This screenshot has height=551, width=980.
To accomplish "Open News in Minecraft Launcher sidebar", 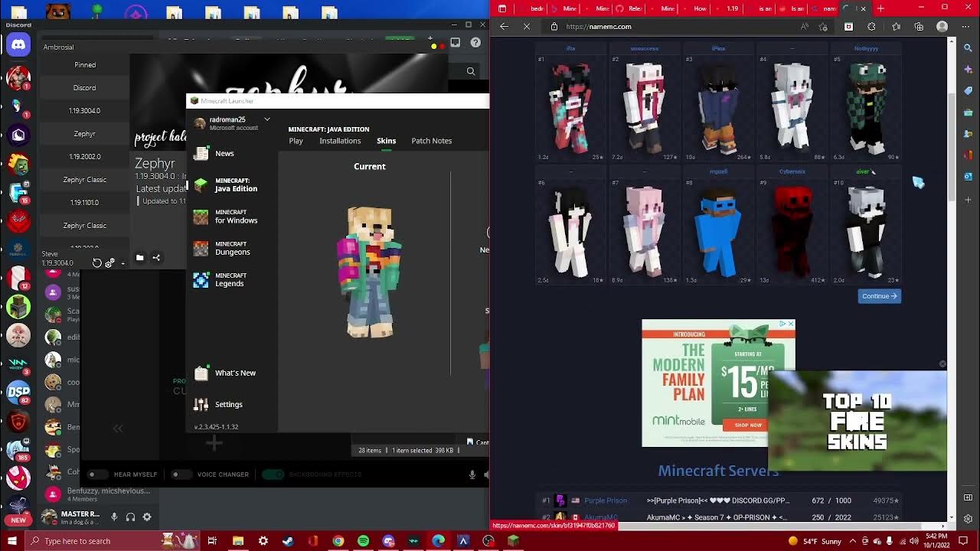I will [224, 153].
